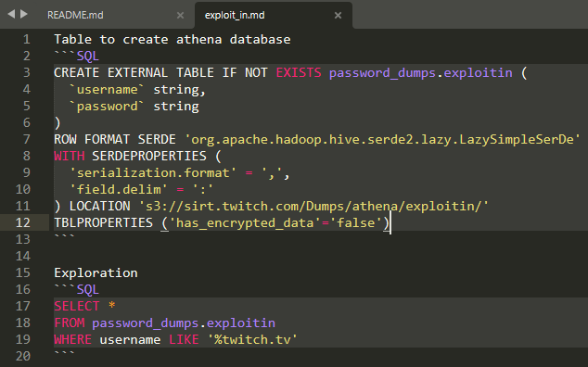
Task: Click 'serialization.format' string on line 9
Action: 153,172
